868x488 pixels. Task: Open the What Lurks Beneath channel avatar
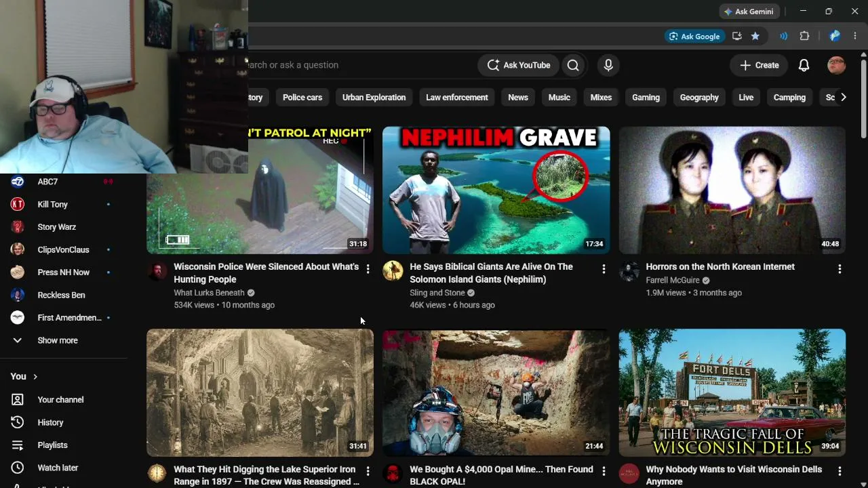157,271
